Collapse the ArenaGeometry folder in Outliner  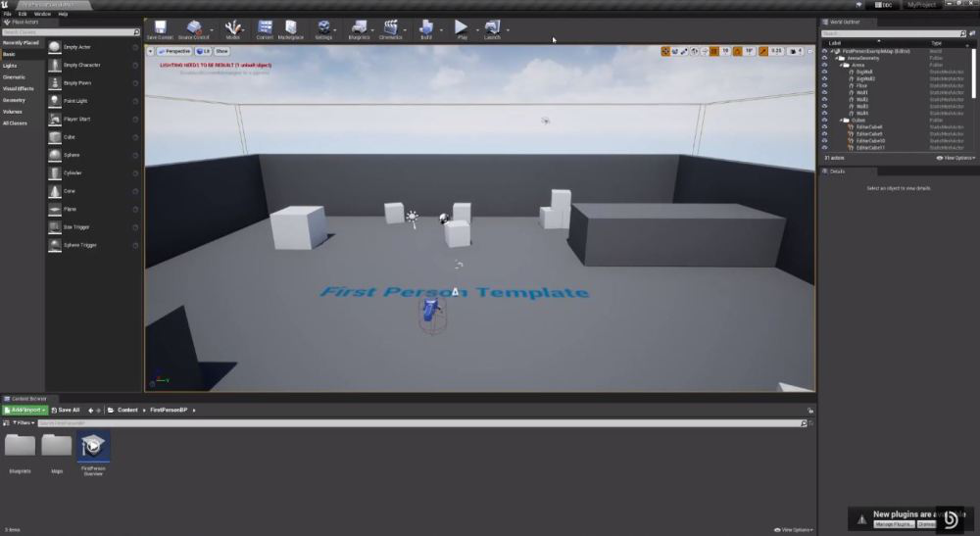click(x=836, y=58)
